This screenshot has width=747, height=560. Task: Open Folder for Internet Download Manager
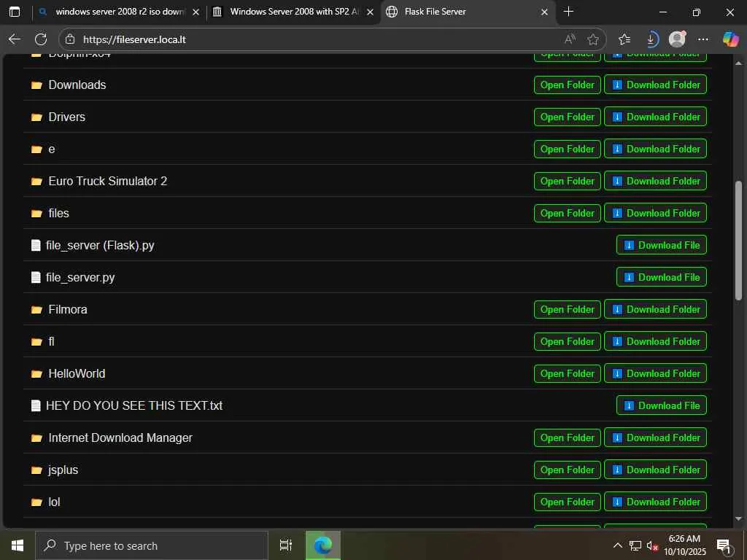pyautogui.click(x=568, y=437)
